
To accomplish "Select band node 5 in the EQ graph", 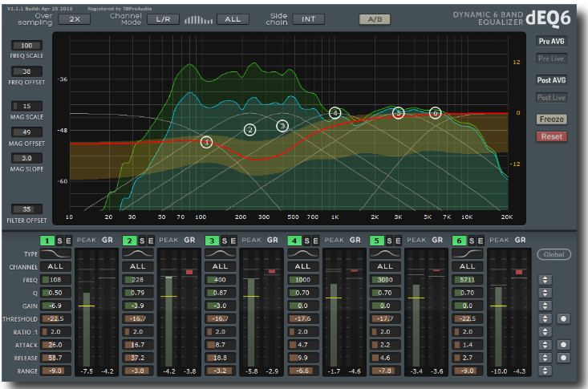I will coord(398,113).
